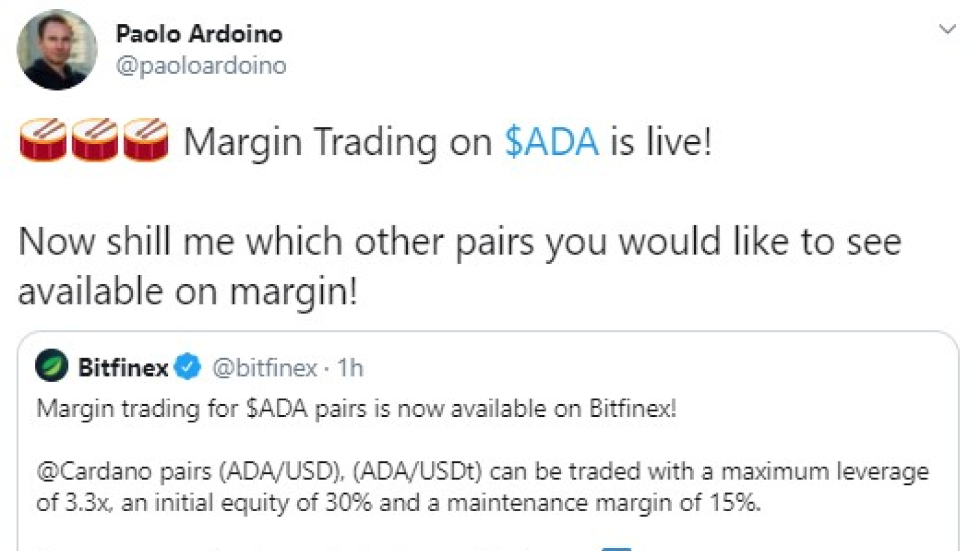The height and width of the screenshot is (551, 980).
Task: Click Paolo Ardoino's profile photo
Action: [x=57, y=50]
